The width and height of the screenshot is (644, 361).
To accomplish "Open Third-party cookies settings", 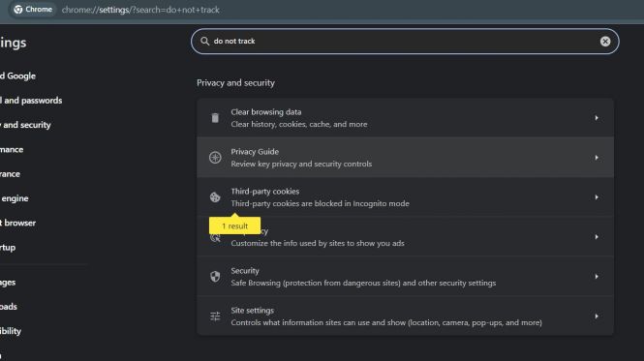I will click(x=405, y=197).
